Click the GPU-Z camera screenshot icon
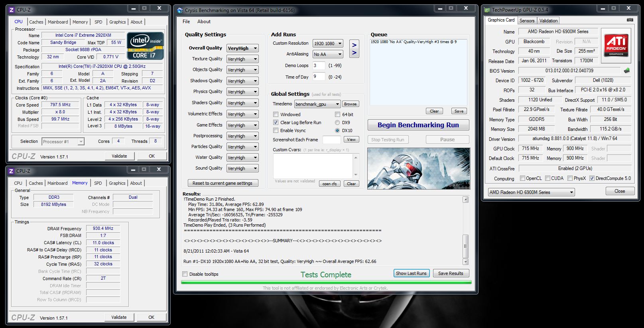This screenshot has height=328, width=644. tap(630, 20)
